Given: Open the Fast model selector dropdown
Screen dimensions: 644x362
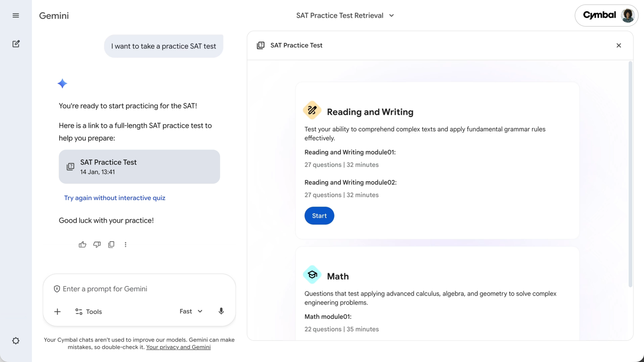Looking at the screenshot, I should tap(191, 311).
